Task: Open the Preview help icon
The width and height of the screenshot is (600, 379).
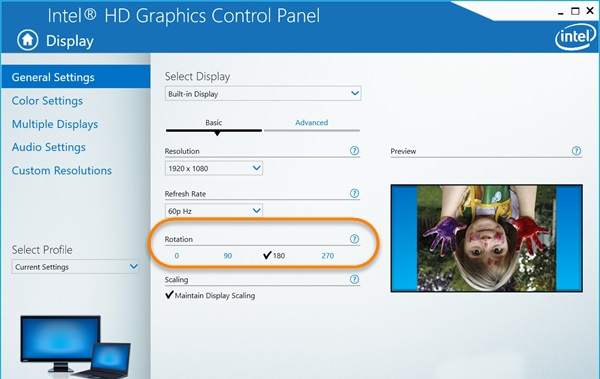Action: pos(576,151)
